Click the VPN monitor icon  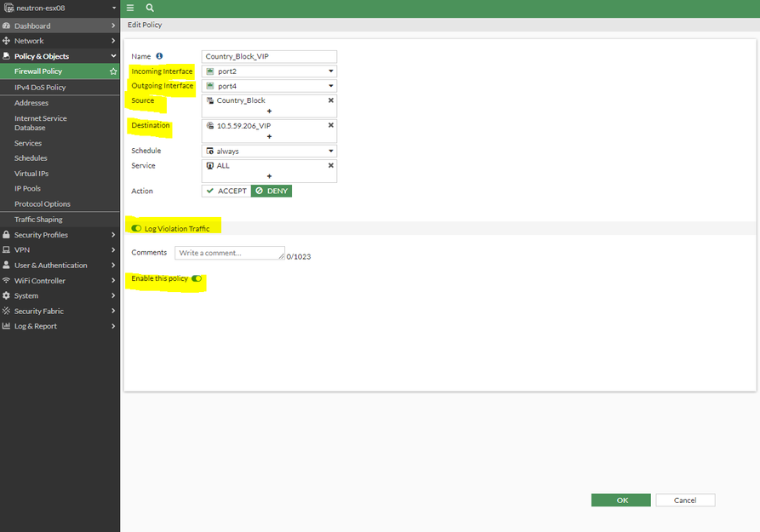point(6,249)
